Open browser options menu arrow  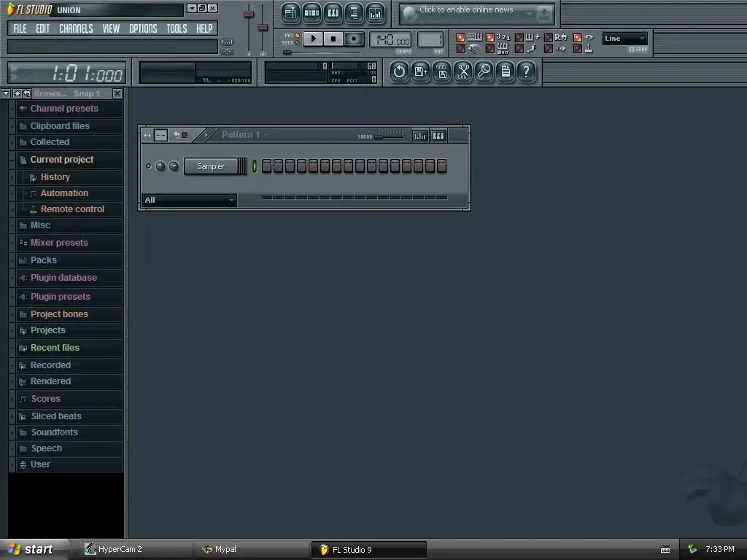[6, 93]
